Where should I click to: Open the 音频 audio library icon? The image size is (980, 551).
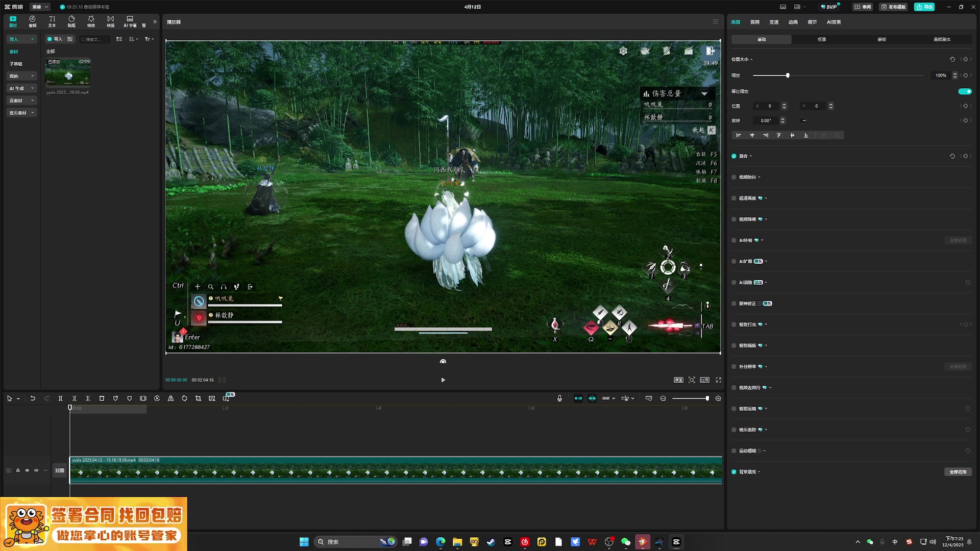click(32, 21)
